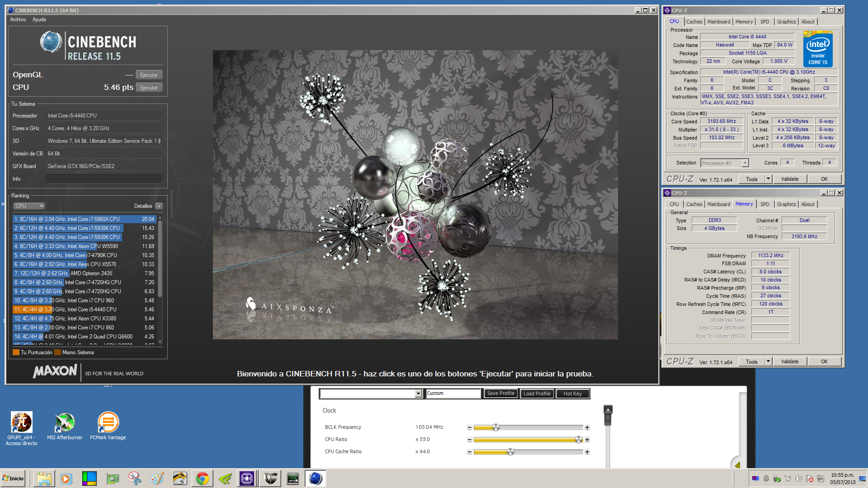This screenshot has height=488, width=868.
Task: Click OK in top CPU-Z window
Action: tap(824, 179)
